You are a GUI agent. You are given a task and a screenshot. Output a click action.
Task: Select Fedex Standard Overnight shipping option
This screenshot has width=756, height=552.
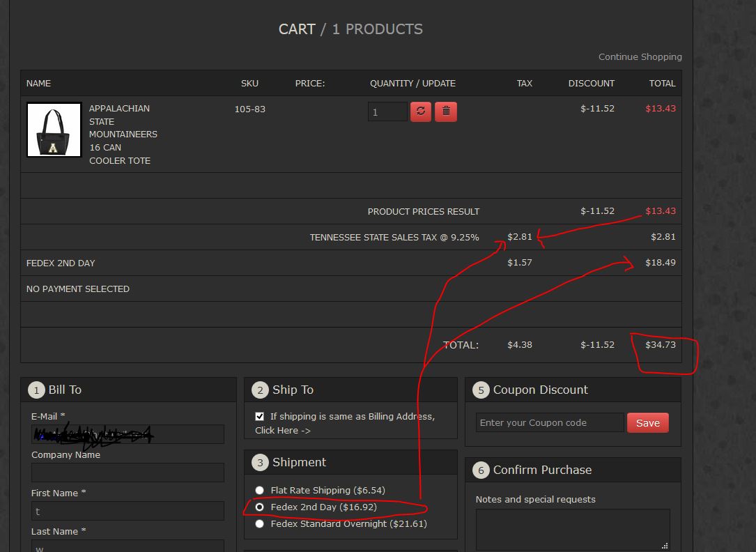pos(260,524)
